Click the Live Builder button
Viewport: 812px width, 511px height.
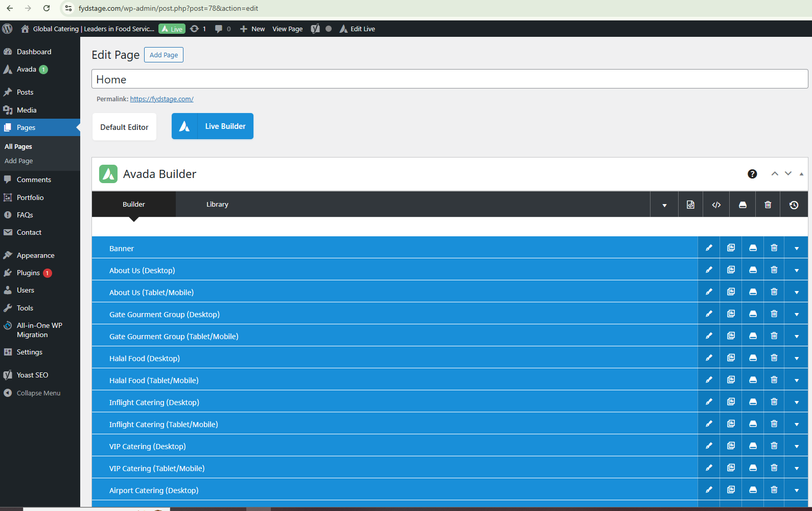pos(213,126)
